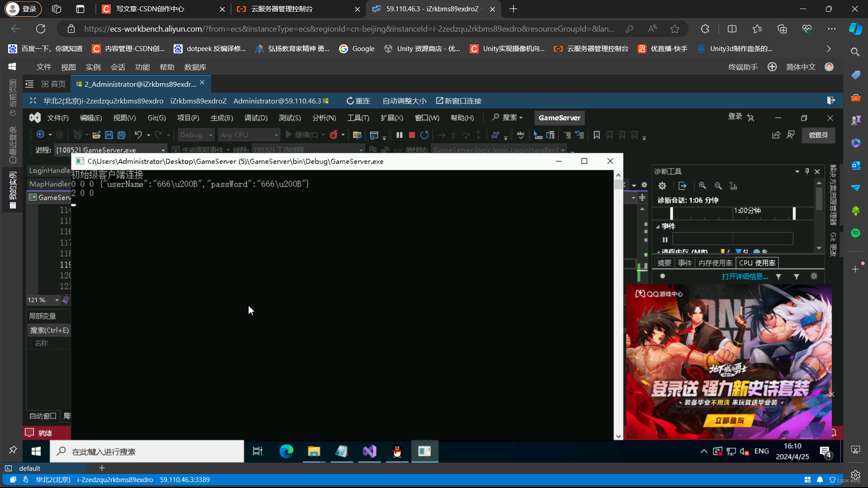
Task: Switch to the 摘要 diagnostics tab
Action: [665, 263]
